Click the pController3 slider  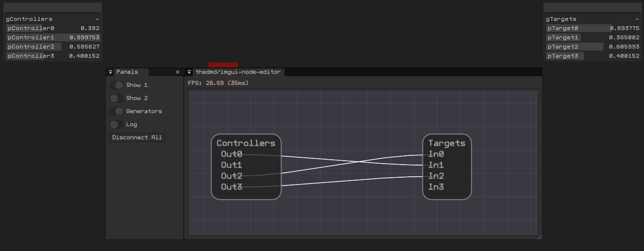53,56
